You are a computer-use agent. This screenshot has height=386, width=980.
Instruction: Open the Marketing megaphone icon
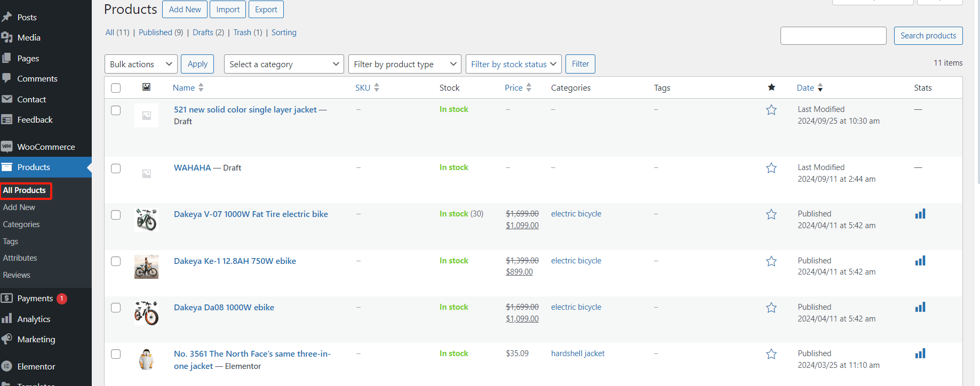point(7,339)
